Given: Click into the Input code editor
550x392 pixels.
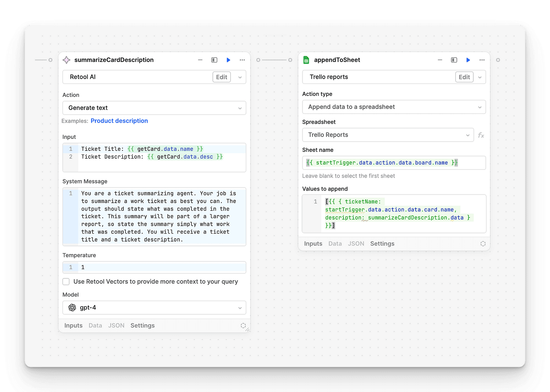Looking at the screenshot, I should (x=154, y=157).
